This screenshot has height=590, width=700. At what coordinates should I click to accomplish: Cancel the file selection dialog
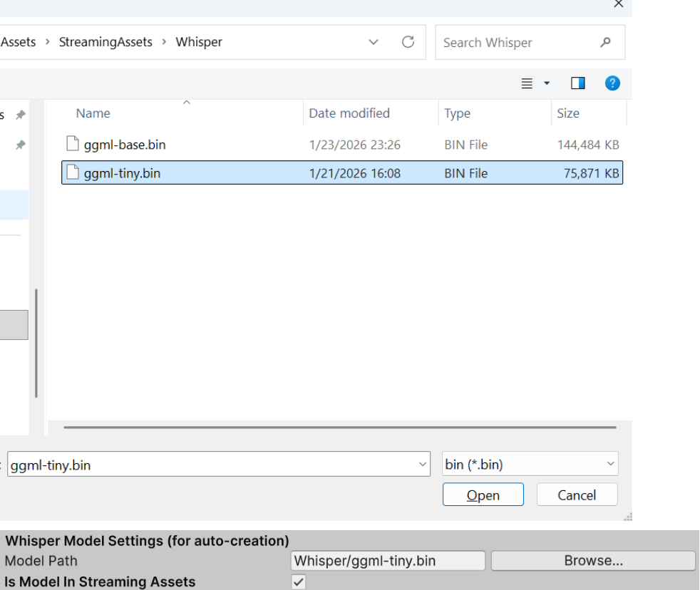[577, 495]
